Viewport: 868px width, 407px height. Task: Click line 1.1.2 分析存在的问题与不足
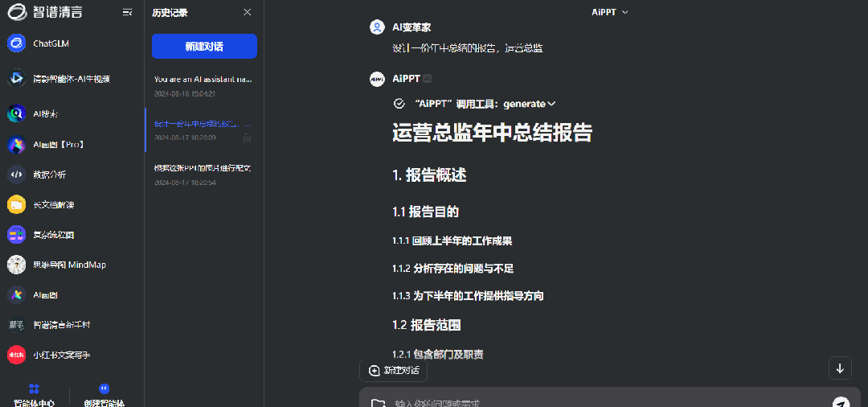point(453,269)
